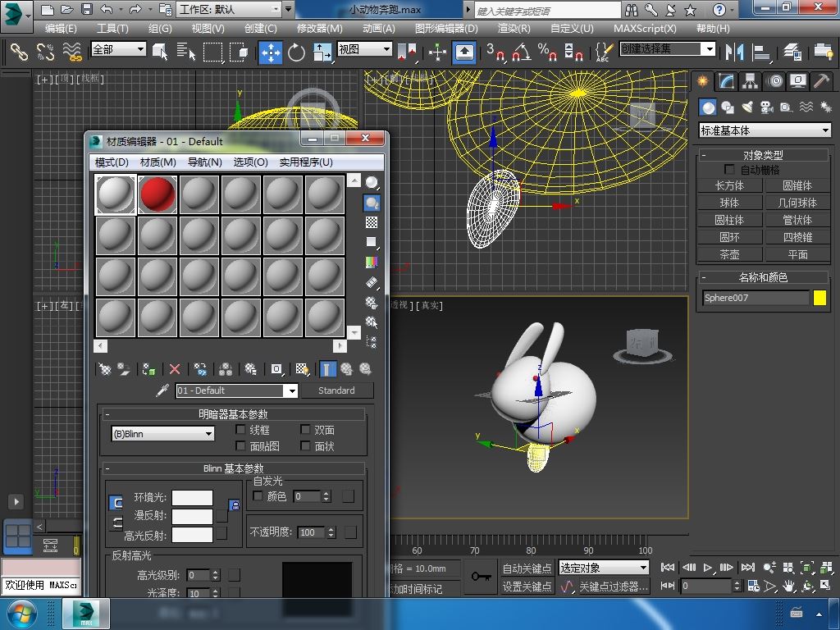
Task: Click the Set Key key icon
Action: click(x=481, y=577)
